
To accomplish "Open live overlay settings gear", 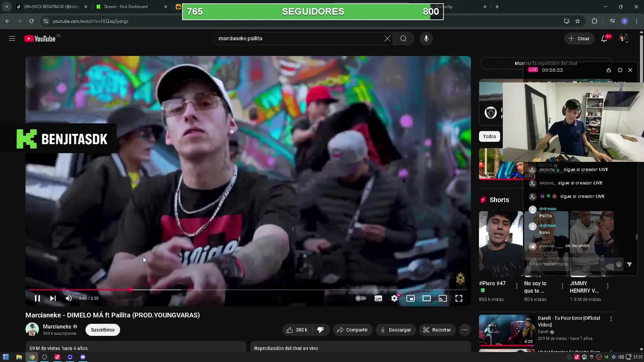I will (x=620, y=70).
